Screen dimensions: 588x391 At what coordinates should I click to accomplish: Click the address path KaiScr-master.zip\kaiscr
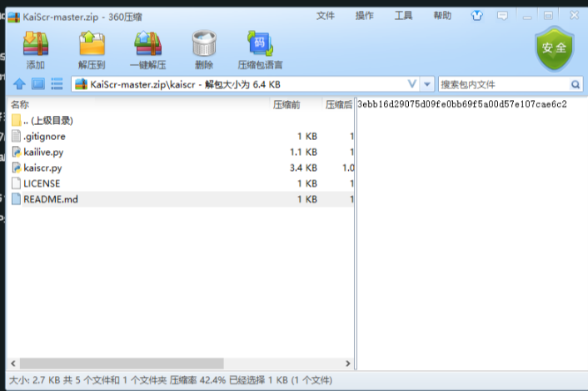[142, 84]
